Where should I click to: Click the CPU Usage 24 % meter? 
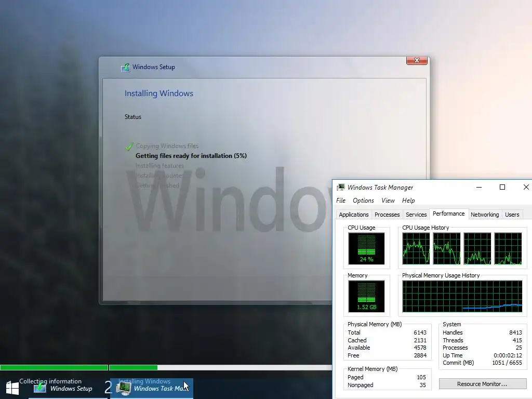366,248
